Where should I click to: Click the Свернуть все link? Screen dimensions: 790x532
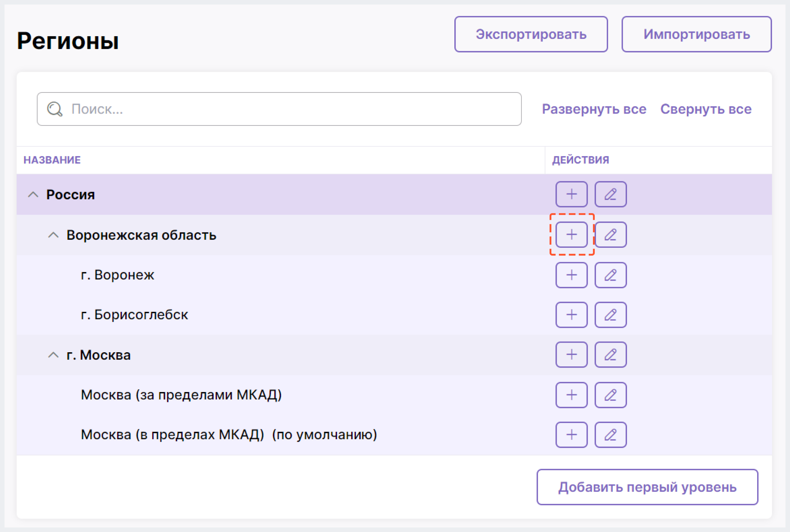pyautogui.click(x=706, y=109)
